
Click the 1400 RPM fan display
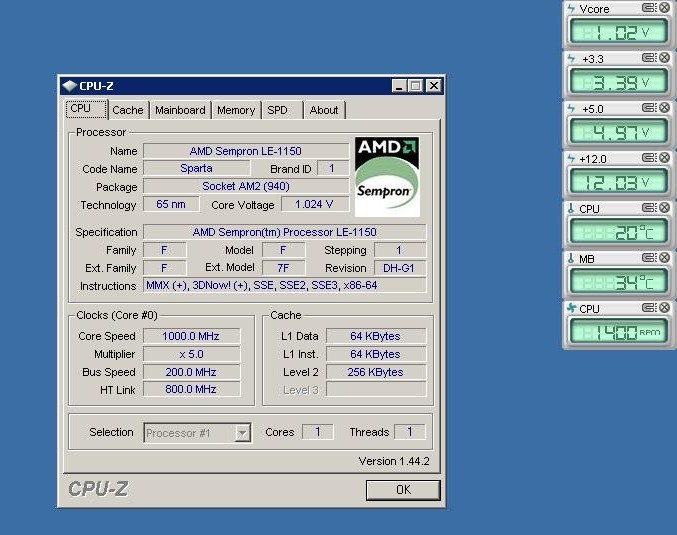pos(618,332)
